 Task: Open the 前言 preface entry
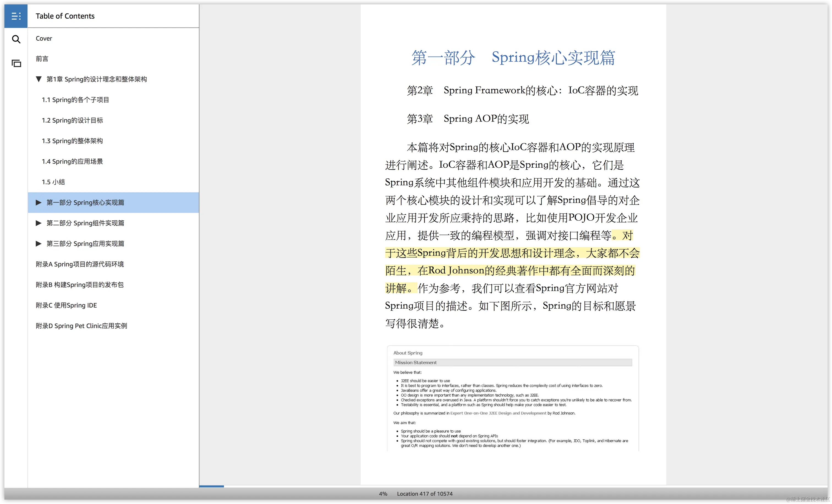coord(42,59)
